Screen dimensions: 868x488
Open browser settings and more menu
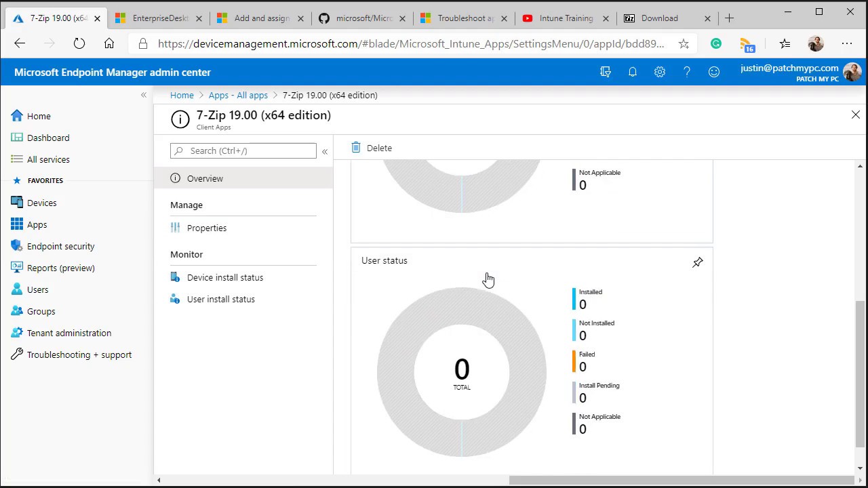click(847, 43)
